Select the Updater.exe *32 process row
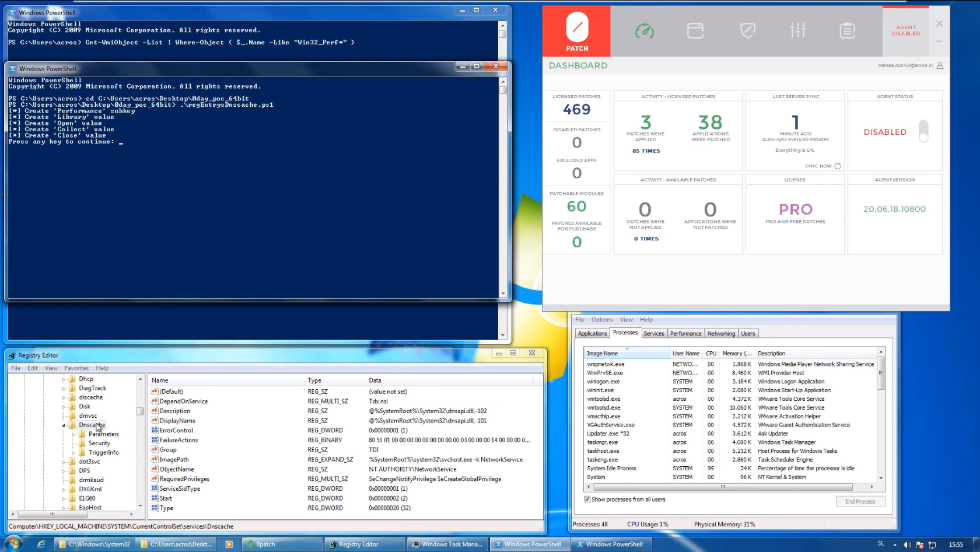Viewport: 980px width, 552px height. pos(730,434)
